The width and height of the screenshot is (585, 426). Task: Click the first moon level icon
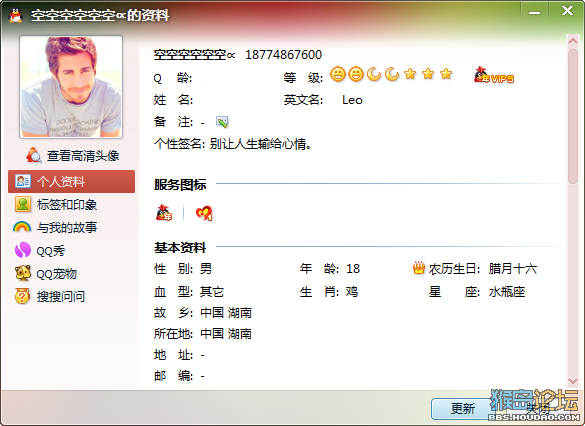click(x=374, y=74)
